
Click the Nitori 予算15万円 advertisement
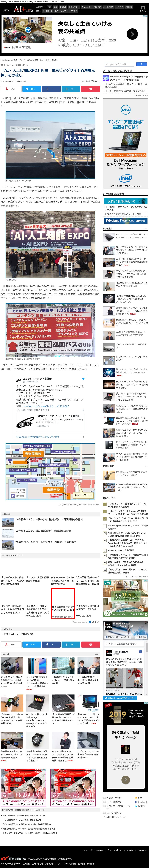[126, 598]
